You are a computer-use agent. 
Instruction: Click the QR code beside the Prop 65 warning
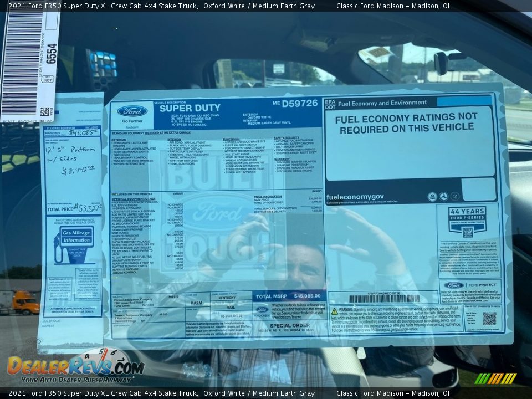(489, 319)
